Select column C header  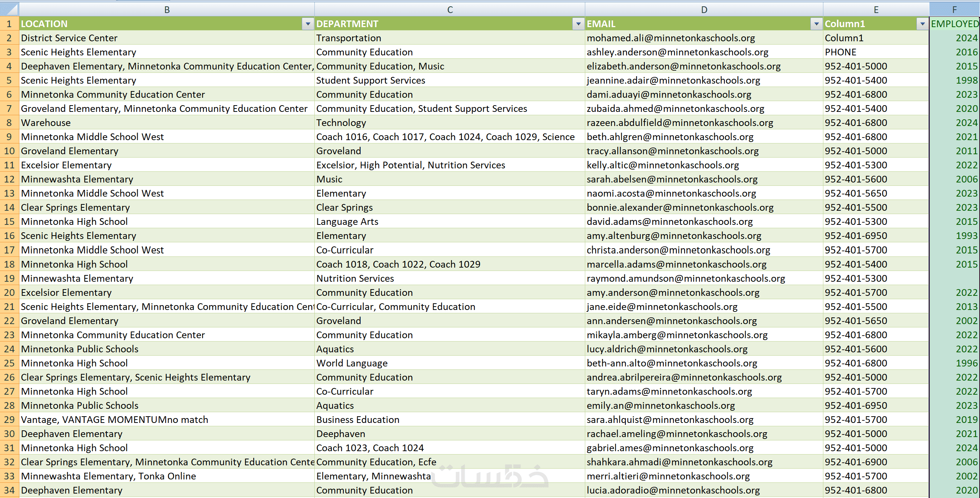[x=450, y=10]
